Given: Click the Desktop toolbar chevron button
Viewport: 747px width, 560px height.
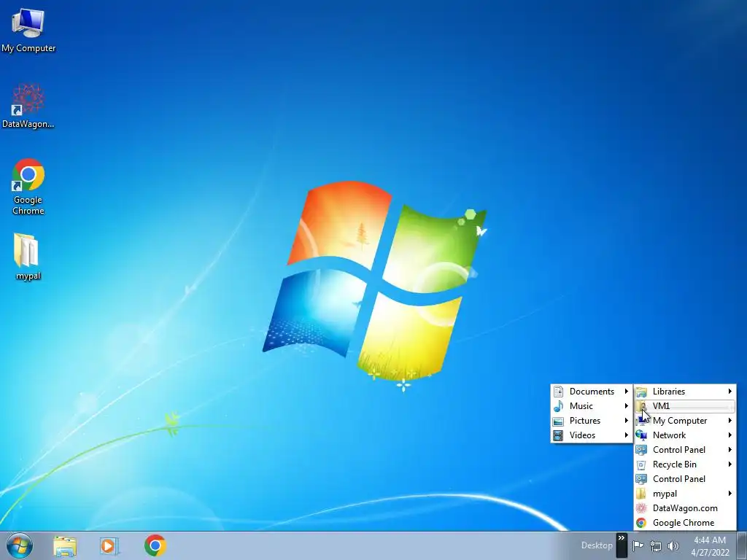Looking at the screenshot, I should pyautogui.click(x=622, y=545).
